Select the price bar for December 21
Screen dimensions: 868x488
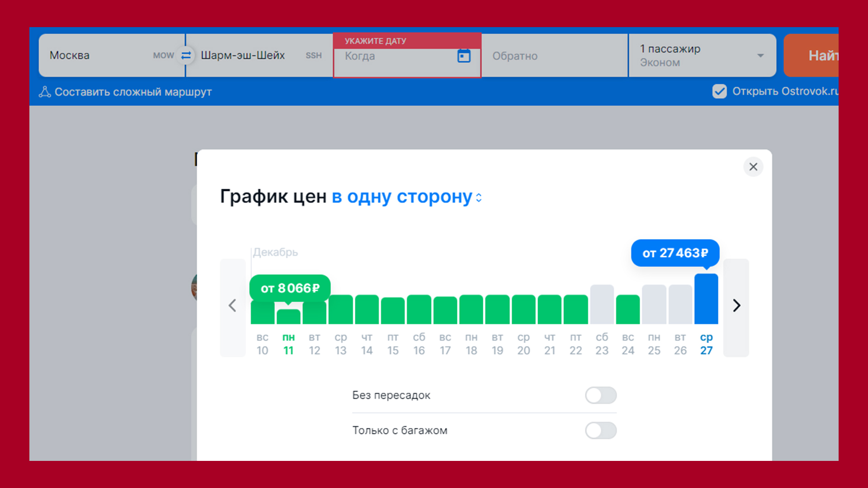550,310
